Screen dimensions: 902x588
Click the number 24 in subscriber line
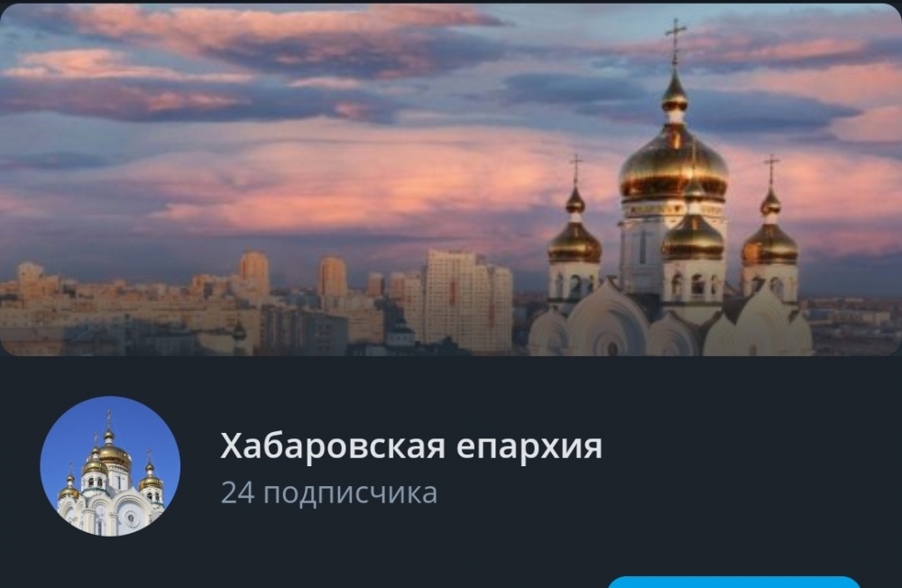point(237,493)
